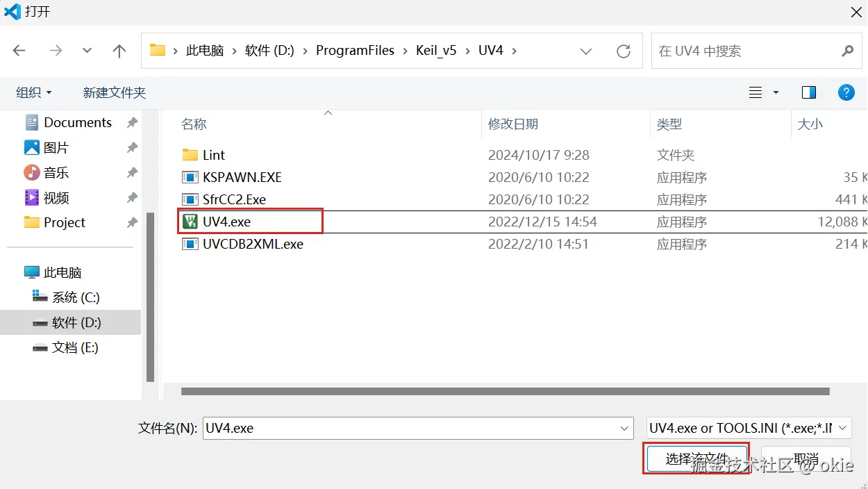Select 文档 (E:) drive

click(x=65, y=347)
